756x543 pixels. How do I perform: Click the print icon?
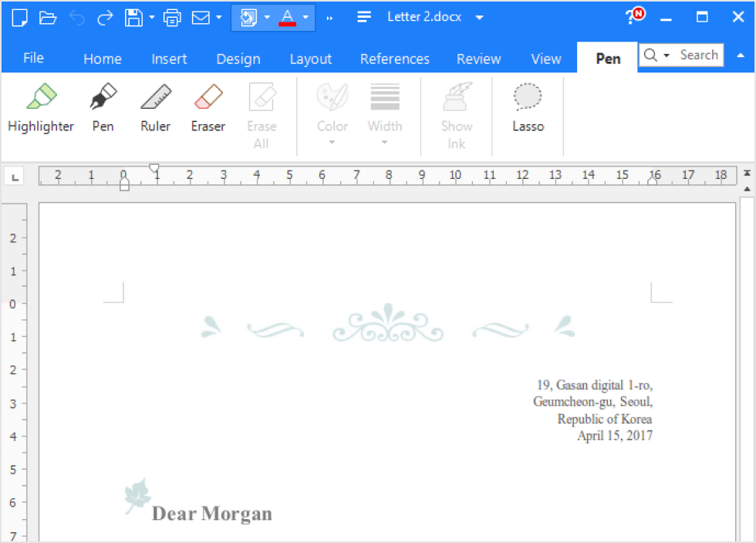coord(172,17)
